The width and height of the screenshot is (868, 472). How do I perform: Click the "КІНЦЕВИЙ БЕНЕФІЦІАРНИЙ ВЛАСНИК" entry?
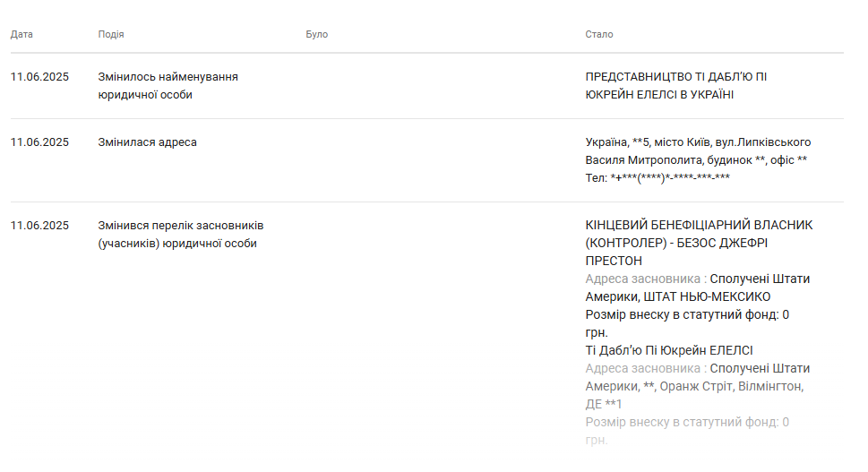point(699,226)
